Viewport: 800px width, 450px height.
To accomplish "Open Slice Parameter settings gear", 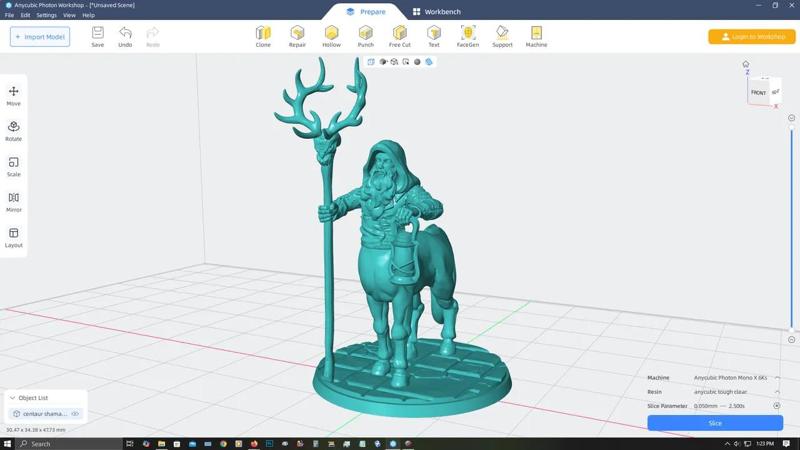I will pos(777,406).
